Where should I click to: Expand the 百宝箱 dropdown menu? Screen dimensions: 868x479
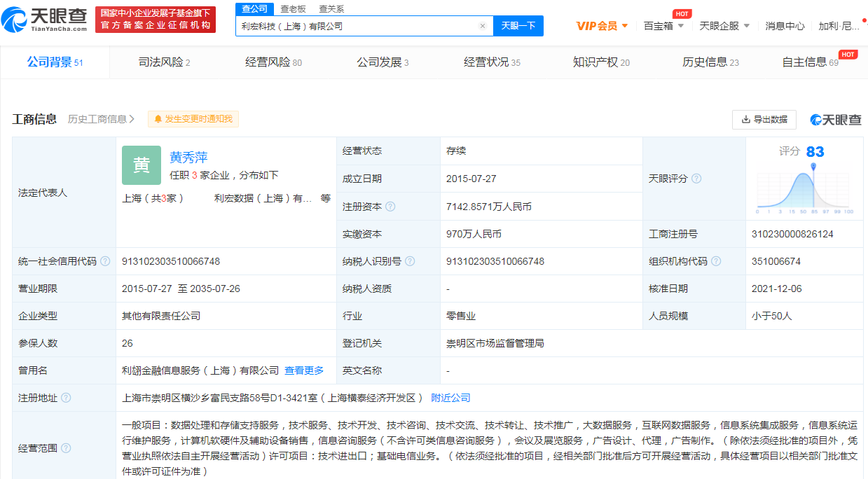coord(663,26)
